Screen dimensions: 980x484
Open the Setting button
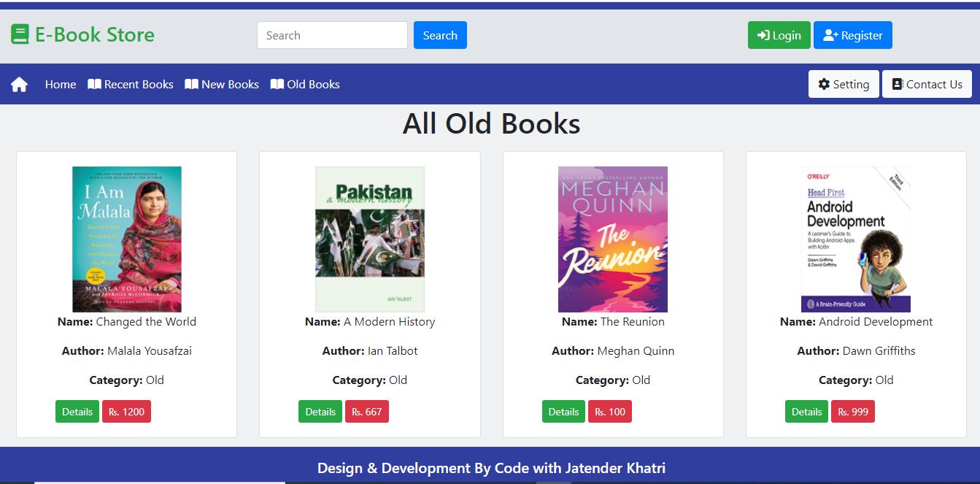pyautogui.click(x=844, y=84)
